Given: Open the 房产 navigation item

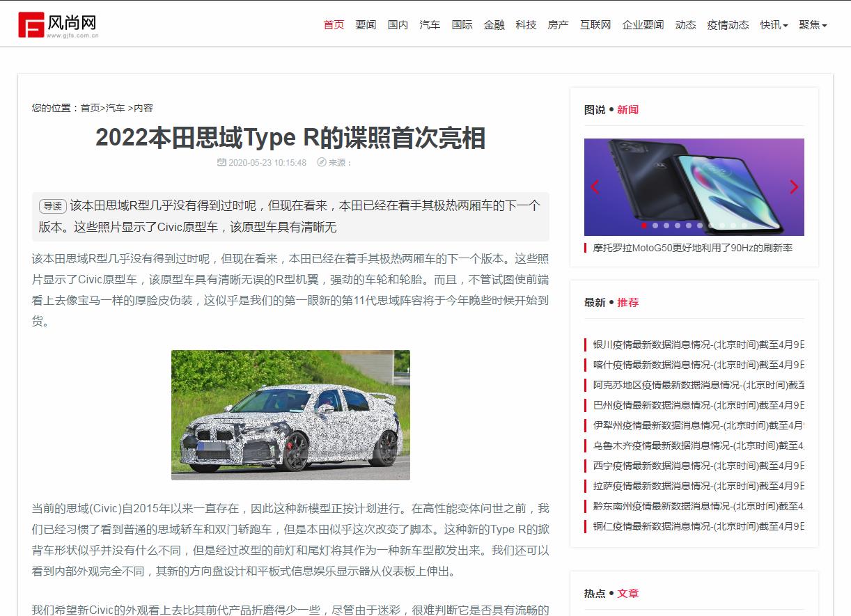Looking at the screenshot, I should click(x=558, y=25).
